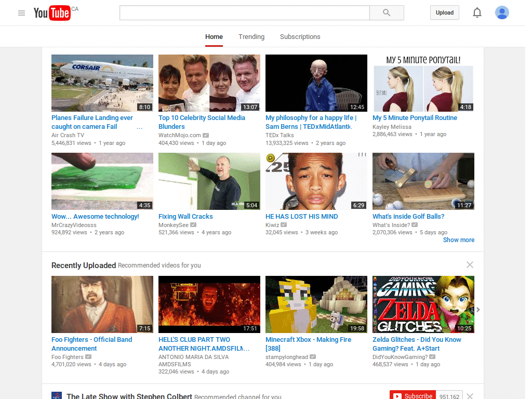
Task: Open the account avatar menu
Action: 502,12
